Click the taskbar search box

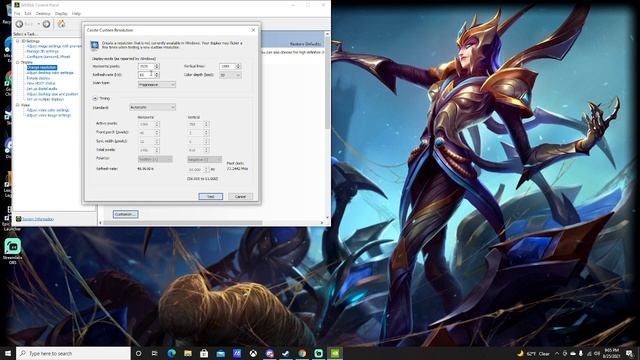click(x=73, y=353)
